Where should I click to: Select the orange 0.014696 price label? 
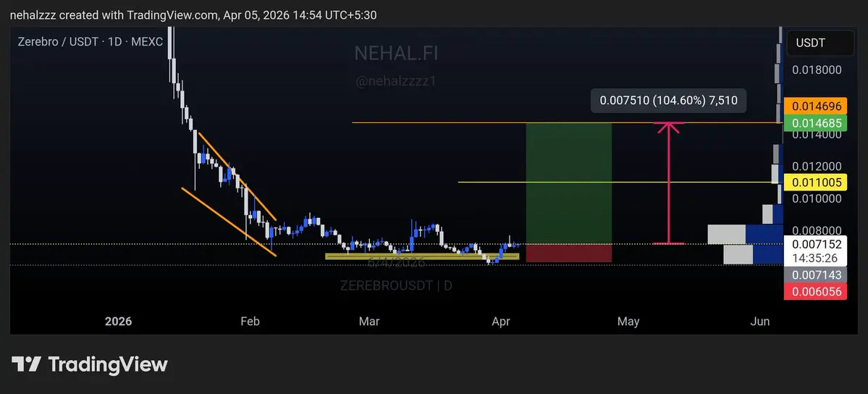click(x=816, y=106)
